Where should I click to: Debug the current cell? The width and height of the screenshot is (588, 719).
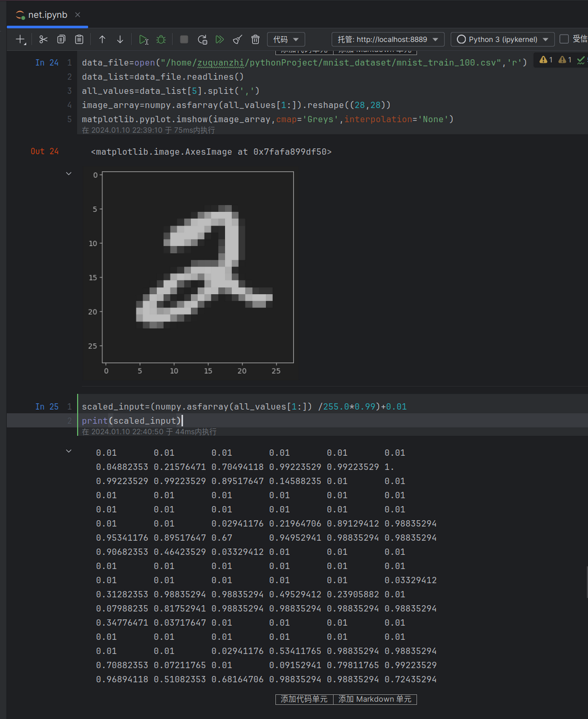coord(161,39)
